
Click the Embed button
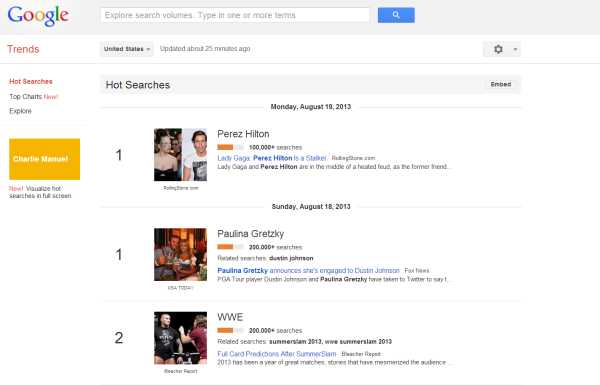pos(501,84)
